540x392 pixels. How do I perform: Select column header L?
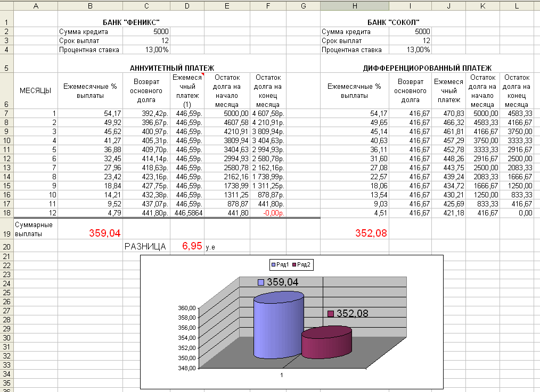click(517, 6)
